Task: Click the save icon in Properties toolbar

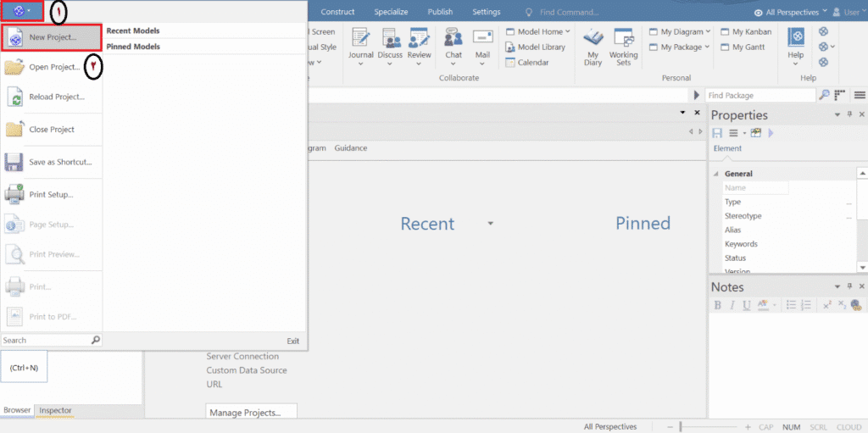Action: pyautogui.click(x=717, y=133)
